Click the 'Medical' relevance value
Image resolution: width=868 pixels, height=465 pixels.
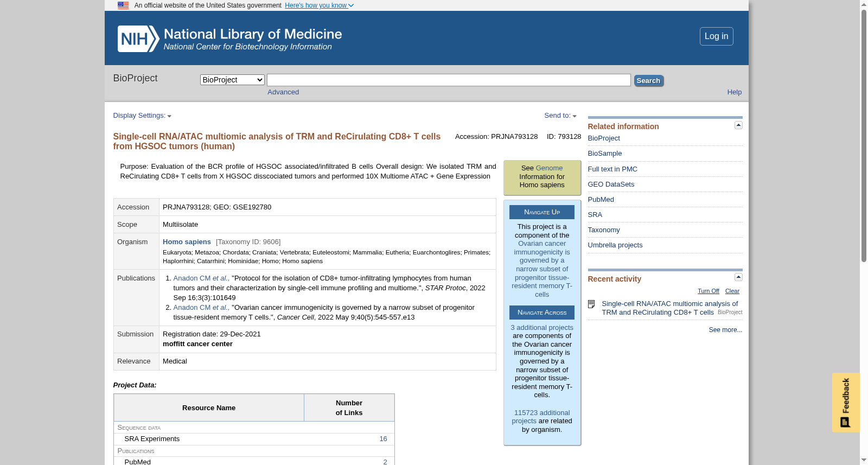coord(175,361)
